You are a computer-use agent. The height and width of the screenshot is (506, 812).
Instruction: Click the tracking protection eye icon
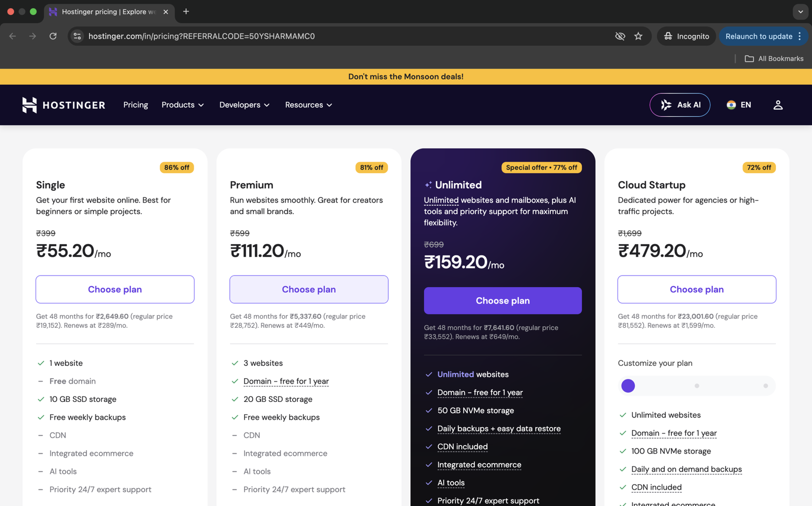tap(620, 36)
